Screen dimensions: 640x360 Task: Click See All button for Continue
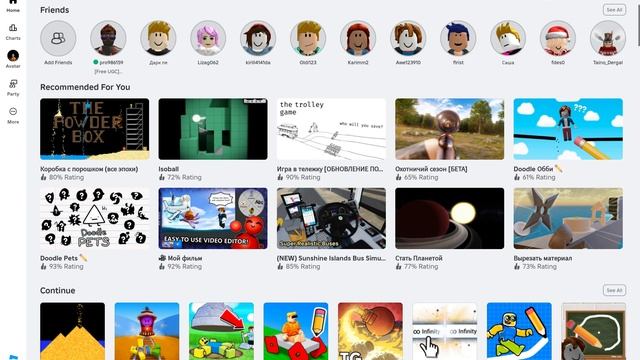tap(614, 290)
